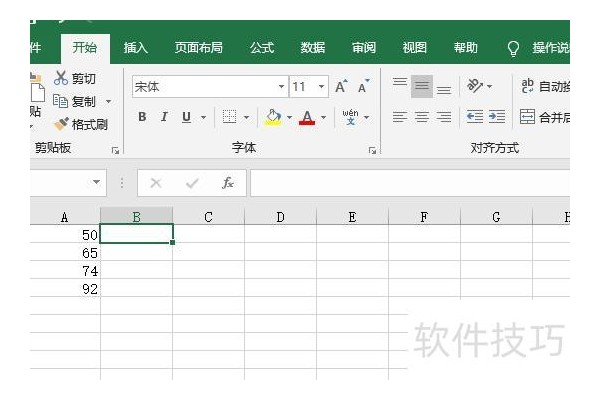This screenshot has width=600, height=400.
Task: Set middle vertical alignment
Action: click(x=422, y=86)
